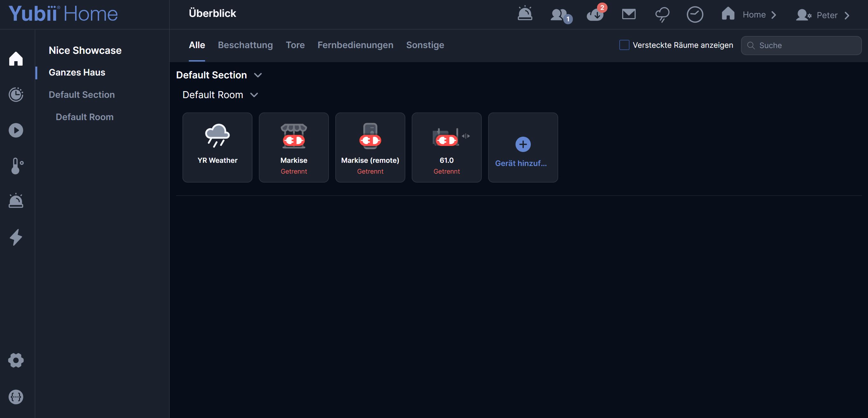The width and height of the screenshot is (868, 418).
Task: Open settings gear icon in sidebar
Action: coord(16,360)
